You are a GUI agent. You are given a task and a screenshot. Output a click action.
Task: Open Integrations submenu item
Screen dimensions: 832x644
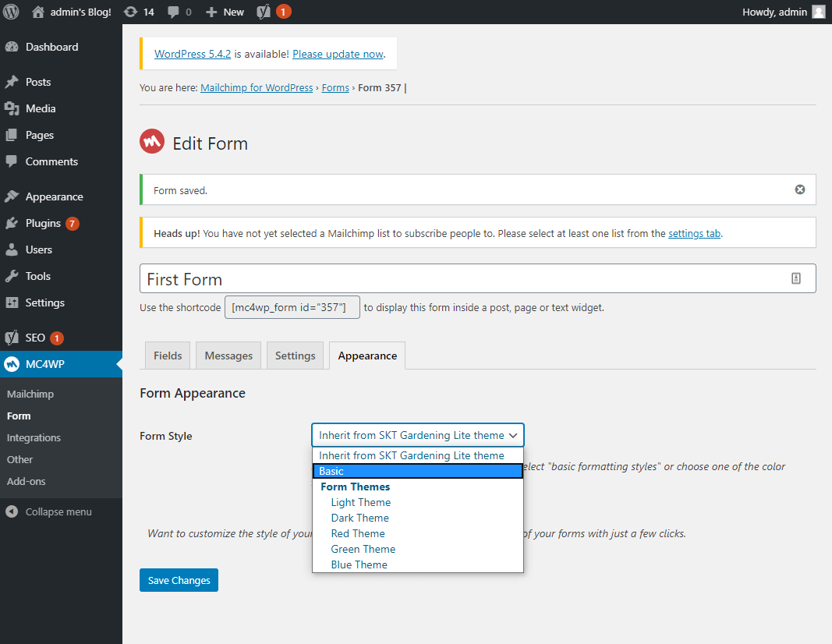tap(34, 437)
